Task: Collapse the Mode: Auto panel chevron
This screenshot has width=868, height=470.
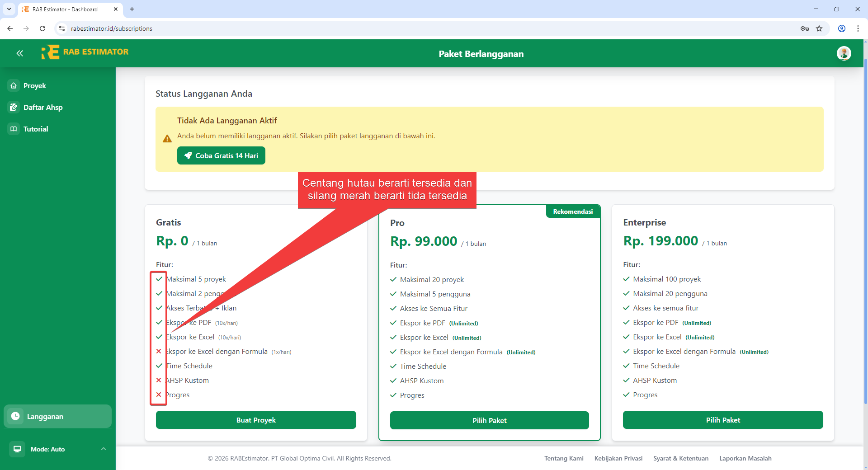Action: click(104, 449)
